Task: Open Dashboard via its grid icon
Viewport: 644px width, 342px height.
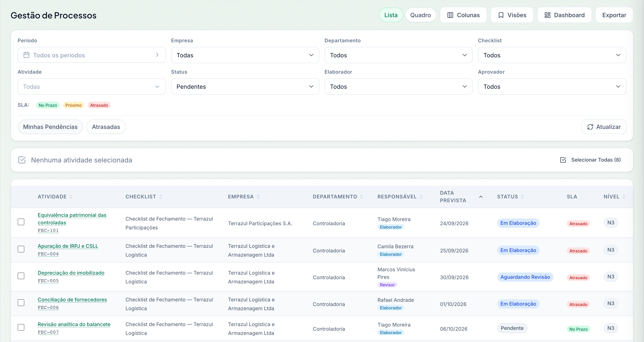Action: (548, 15)
